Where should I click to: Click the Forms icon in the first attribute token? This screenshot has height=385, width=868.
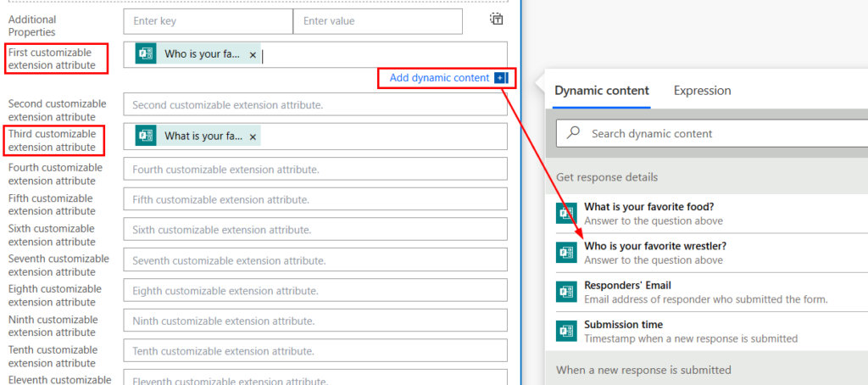click(x=146, y=54)
